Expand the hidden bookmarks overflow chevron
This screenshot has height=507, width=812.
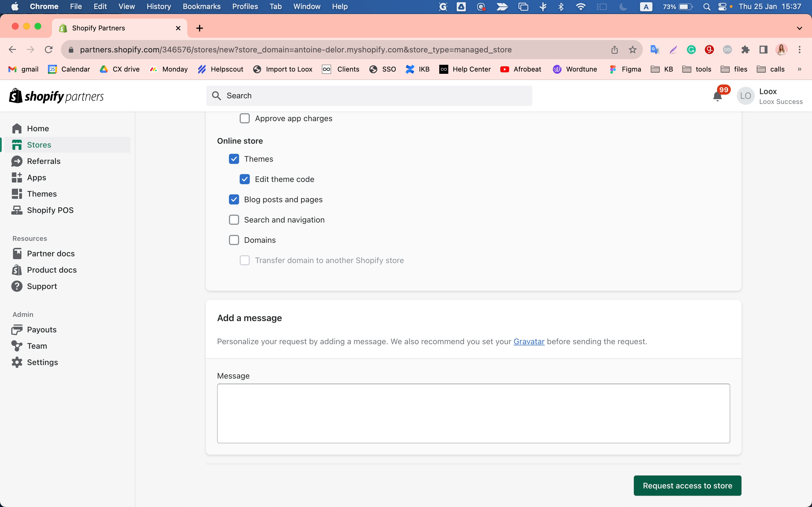(x=800, y=69)
